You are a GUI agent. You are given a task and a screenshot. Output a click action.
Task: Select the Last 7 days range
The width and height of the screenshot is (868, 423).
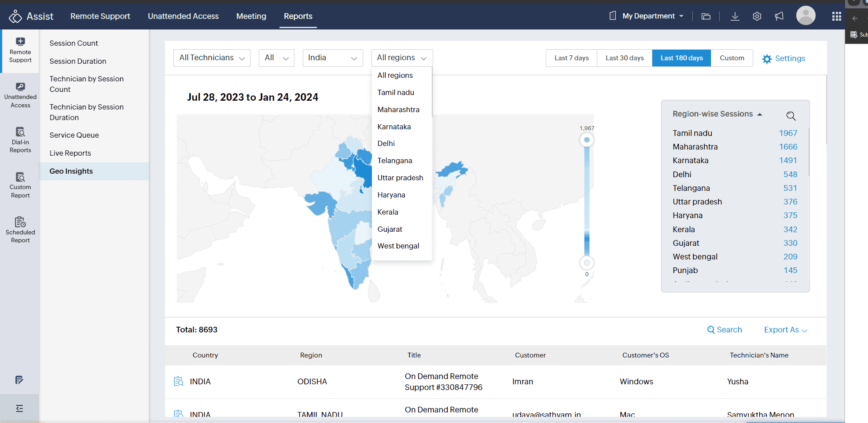tap(571, 58)
